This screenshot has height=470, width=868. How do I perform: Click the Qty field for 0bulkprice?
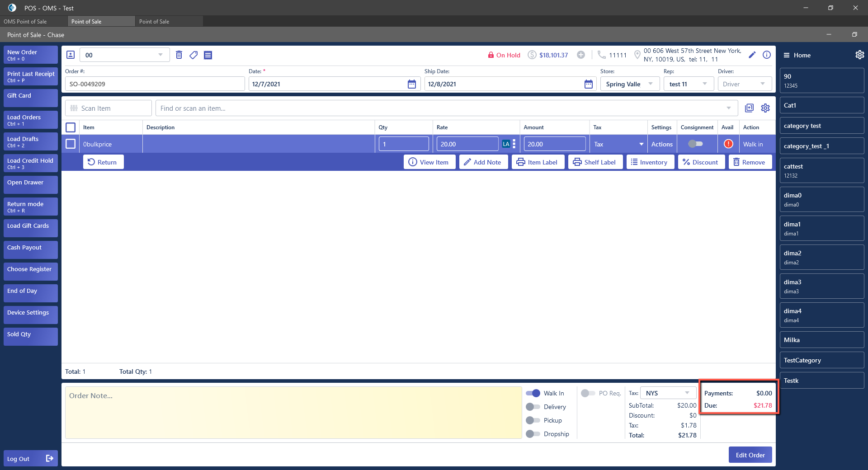404,144
